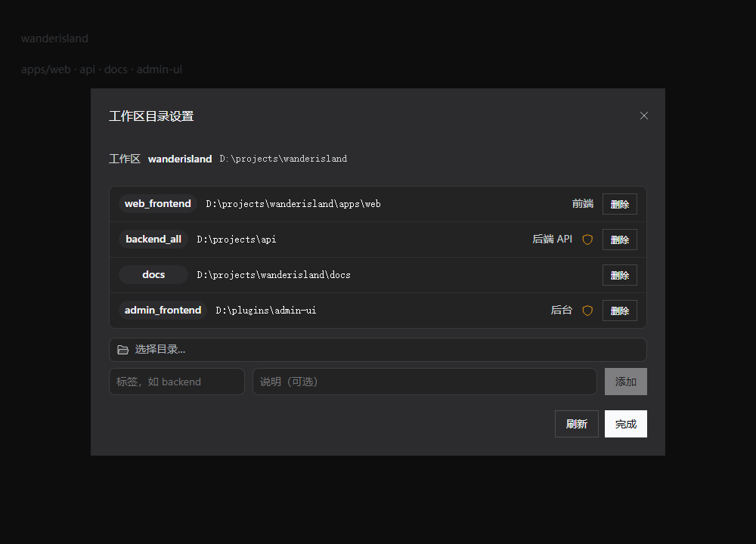Focus the 标签 label input field
Viewport: 756px width, 544px height.
(x=177, y=382)
